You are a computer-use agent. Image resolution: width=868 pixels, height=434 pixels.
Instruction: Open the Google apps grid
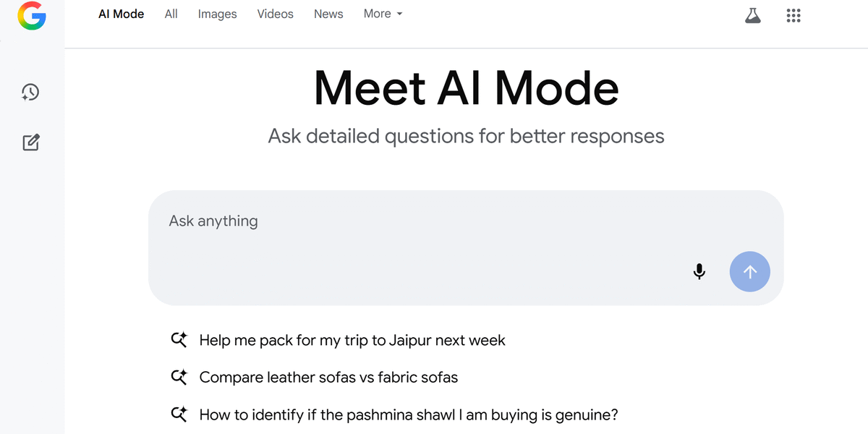coord(793,16)
